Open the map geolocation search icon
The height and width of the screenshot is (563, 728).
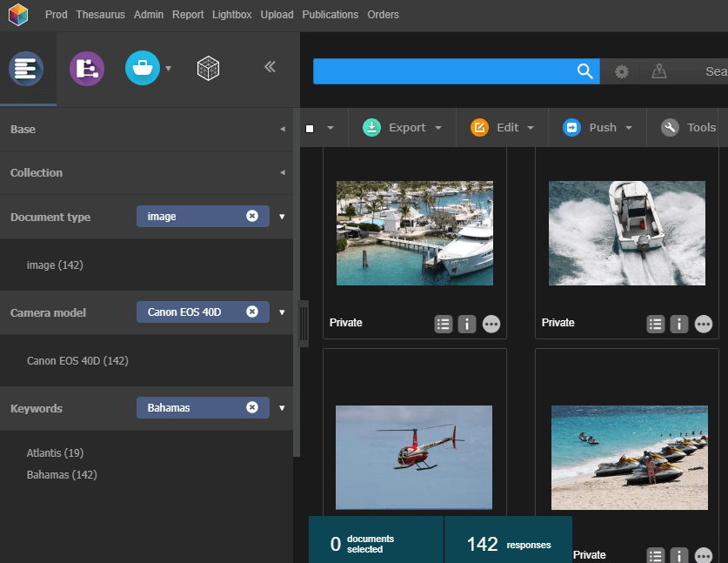click(658, 71)
